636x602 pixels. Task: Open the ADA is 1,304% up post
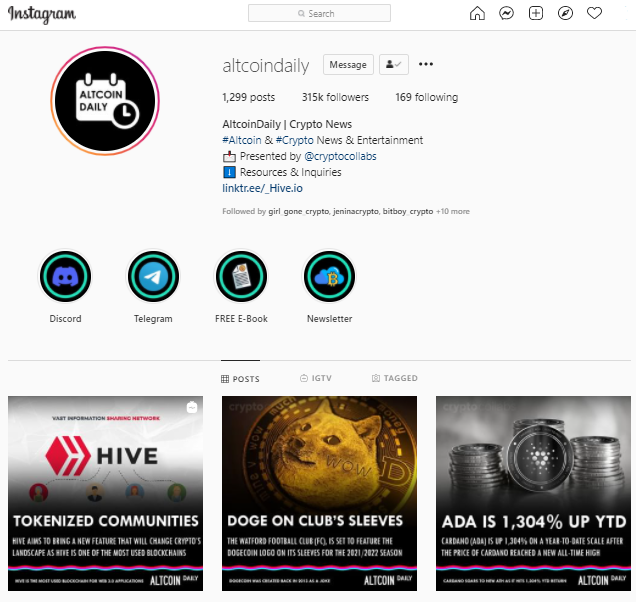coord(533,493)
